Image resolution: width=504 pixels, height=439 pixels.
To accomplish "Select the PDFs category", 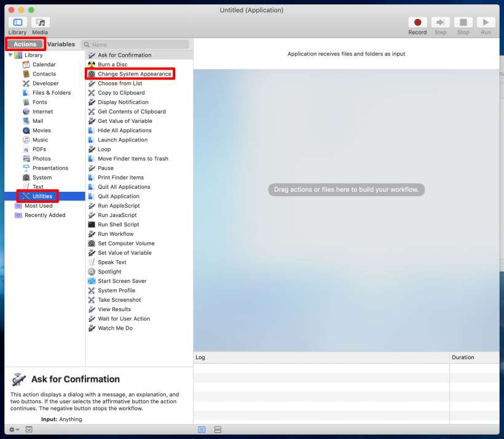I will pos(39,149).
